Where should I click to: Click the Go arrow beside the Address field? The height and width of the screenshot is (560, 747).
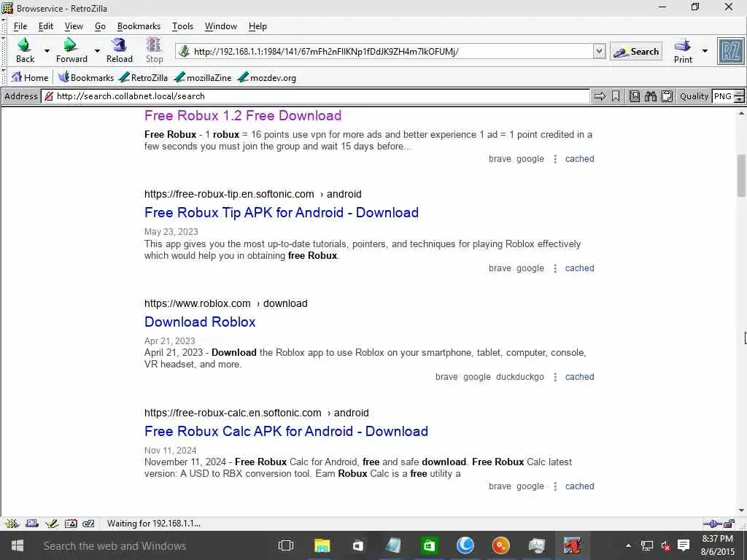600,96
